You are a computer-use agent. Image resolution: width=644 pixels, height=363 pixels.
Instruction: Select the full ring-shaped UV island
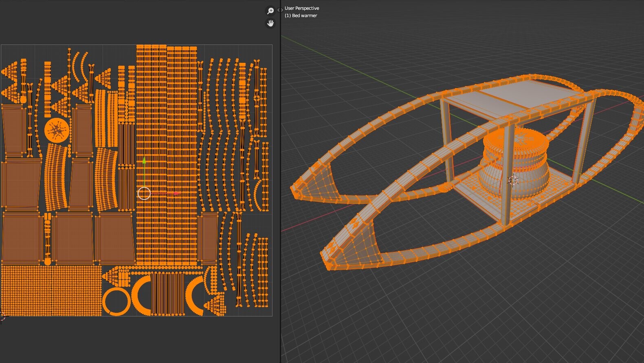click(x=116, y=301)
